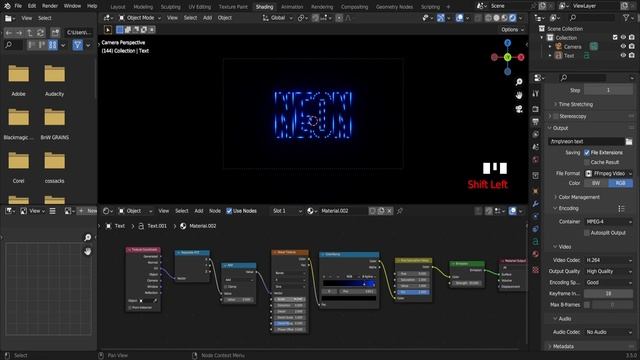The image size is (640, 360).
Task: Select rendered viewport shading mode
Action: tap(513, 18)
